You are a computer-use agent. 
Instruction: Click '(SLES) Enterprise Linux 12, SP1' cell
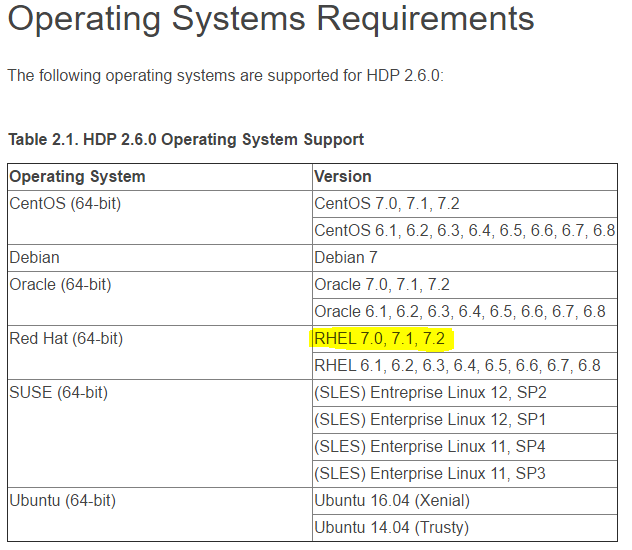click(x=465, y=420)
